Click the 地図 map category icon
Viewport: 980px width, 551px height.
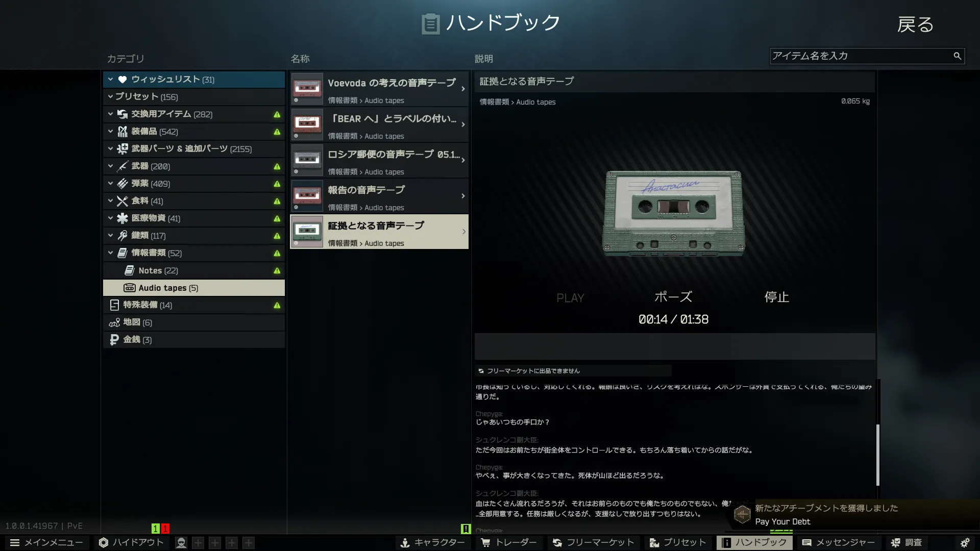point(114,322)
